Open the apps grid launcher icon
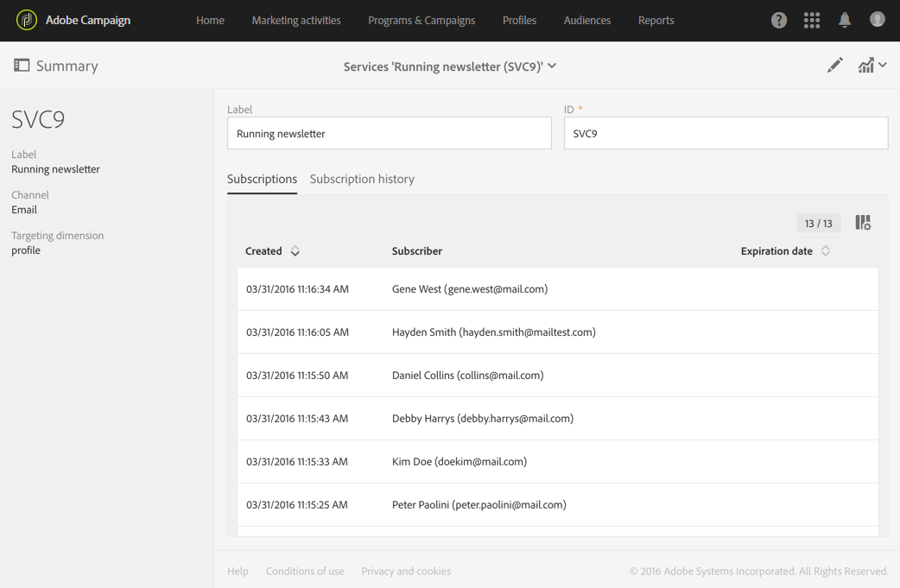Image resolution: width=900 pixels, height=588 pixels. (x=811, y=19)
